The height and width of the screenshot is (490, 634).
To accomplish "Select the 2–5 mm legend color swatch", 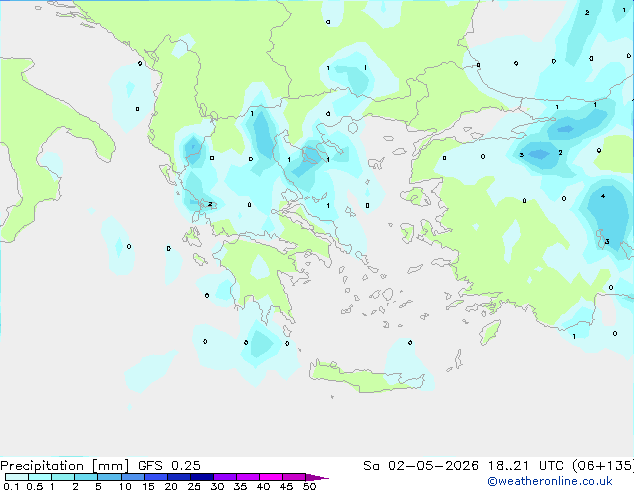I will [x=86, y=477].
